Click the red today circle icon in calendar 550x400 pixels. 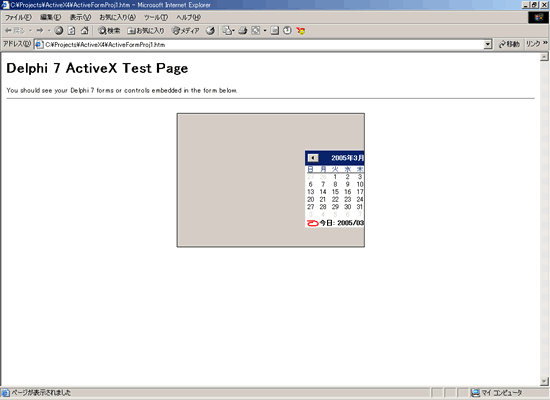click(313, 223)
